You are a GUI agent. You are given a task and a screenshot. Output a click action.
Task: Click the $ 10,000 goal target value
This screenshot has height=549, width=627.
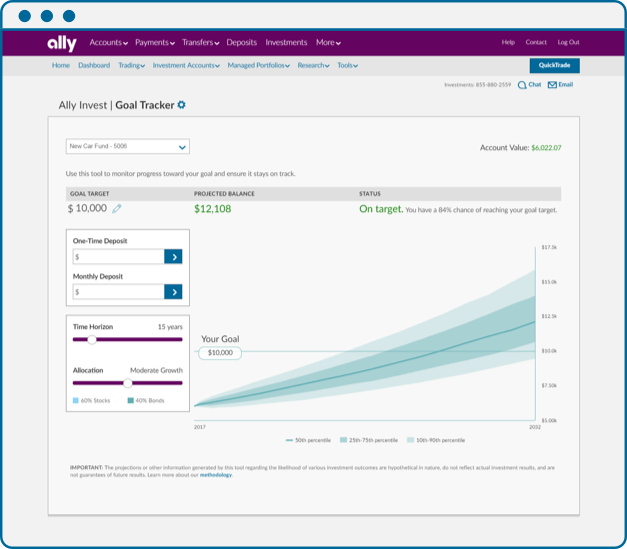(x=87, y=208)
